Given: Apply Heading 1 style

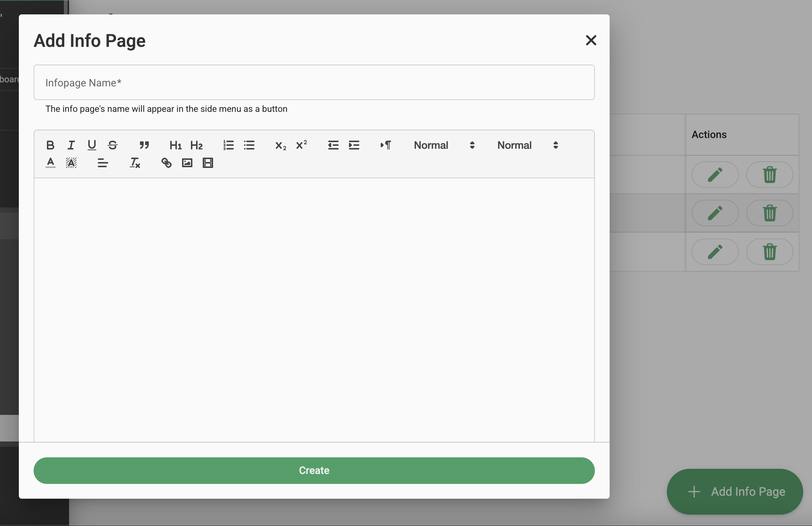Looking at the screenshot, I should coord(175,145).
